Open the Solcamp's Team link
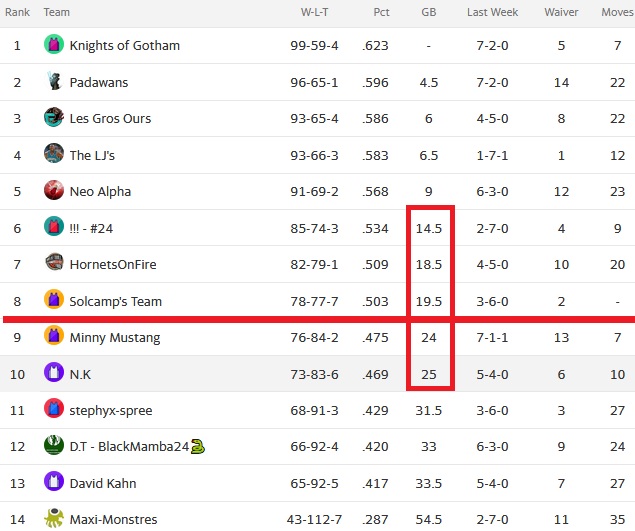Viewport: 635px width, 531px height. pos(115,301)
